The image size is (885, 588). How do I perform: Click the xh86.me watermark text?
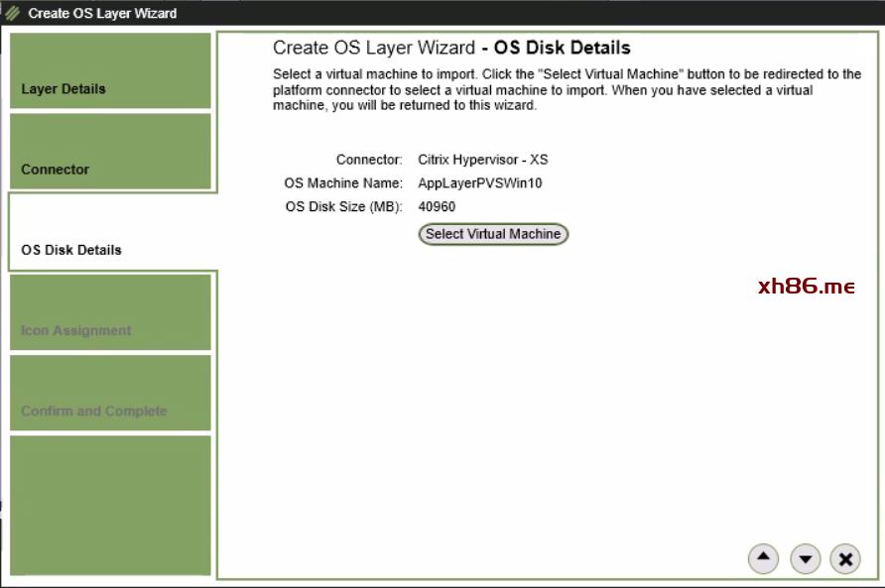click(806, 287)
